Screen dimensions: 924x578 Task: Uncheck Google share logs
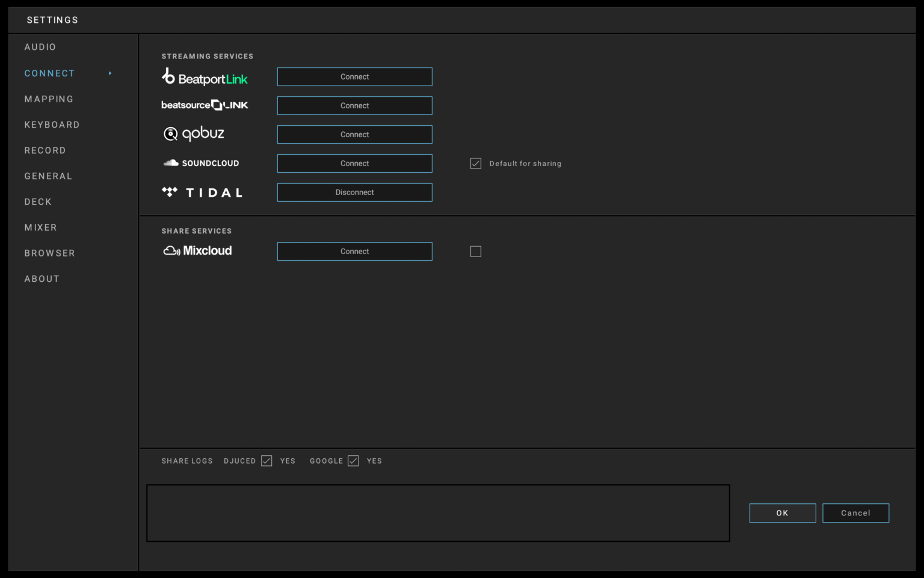[353, 461]
